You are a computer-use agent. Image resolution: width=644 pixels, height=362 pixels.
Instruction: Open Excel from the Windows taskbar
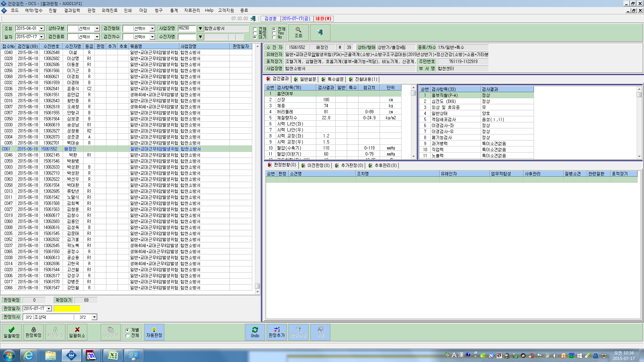pyautogui.click(x=113, y=355)
